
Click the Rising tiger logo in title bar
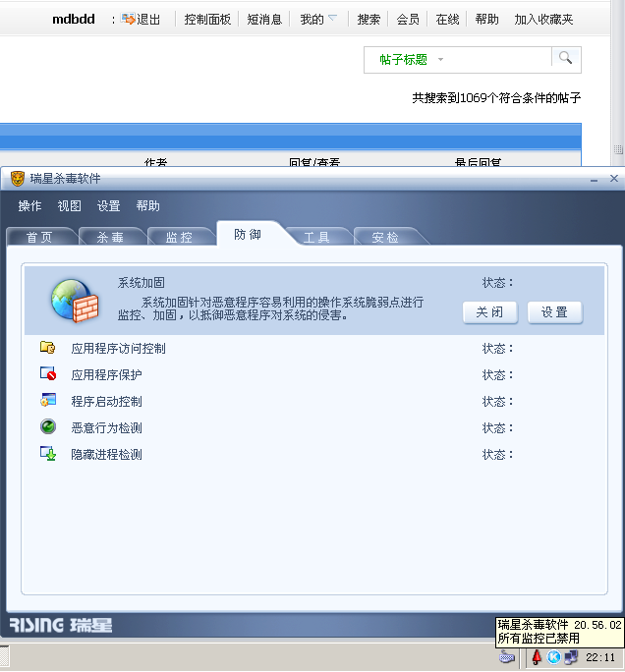18,178
